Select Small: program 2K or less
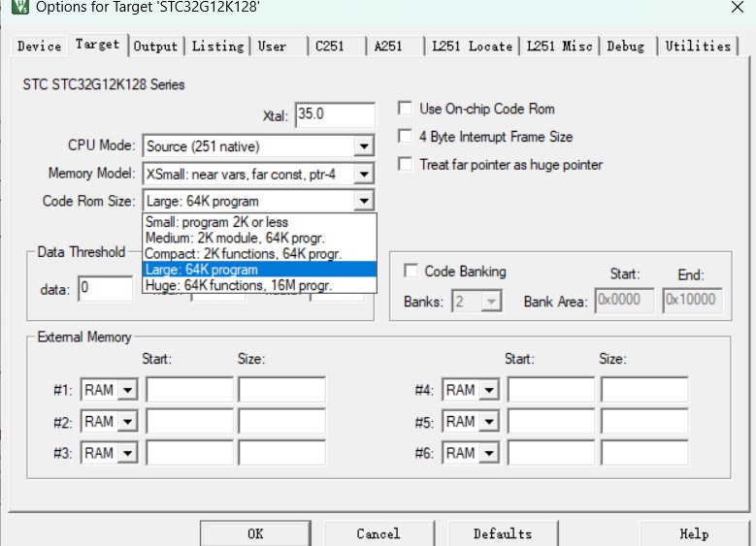 [x=259, y=222]
